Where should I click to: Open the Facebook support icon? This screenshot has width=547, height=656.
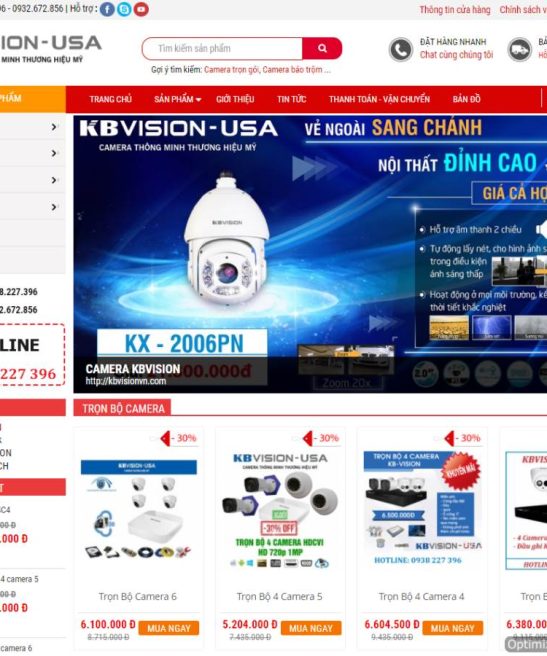pos(107,9)
